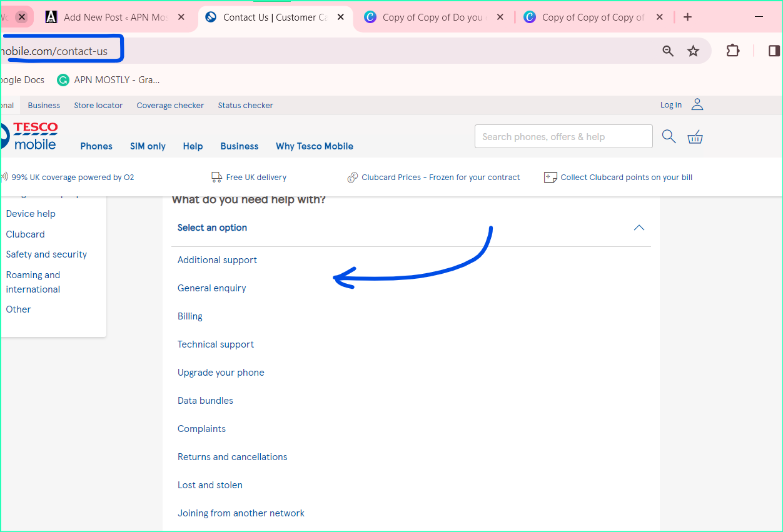Select the Technical support option

tap(215, 344)
